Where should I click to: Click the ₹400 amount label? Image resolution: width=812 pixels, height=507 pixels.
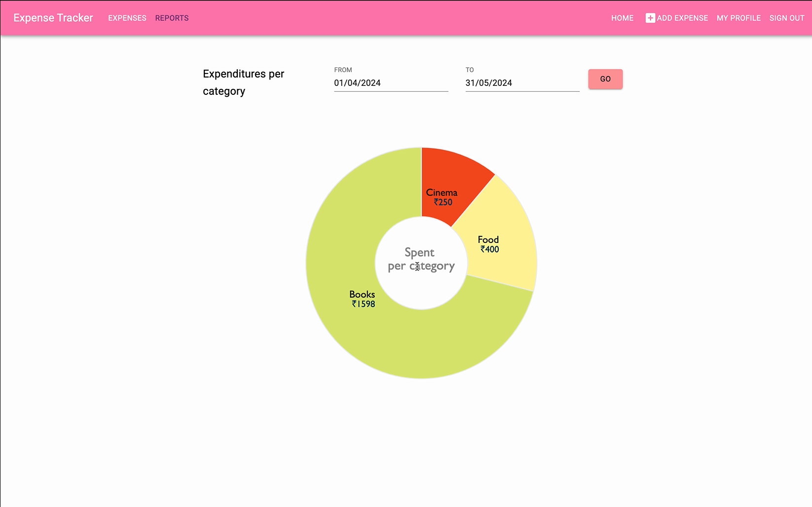point(489,249)
